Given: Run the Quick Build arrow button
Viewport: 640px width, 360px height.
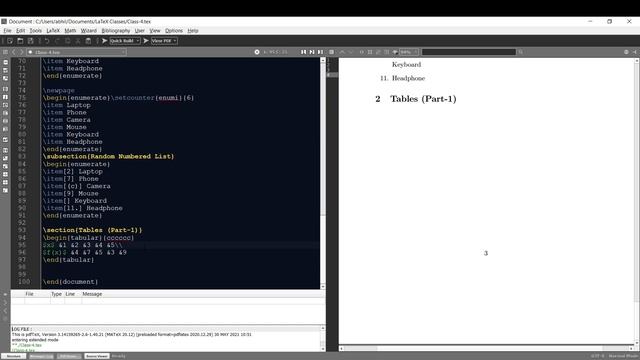Looking at the screenshot, I should point(104,41).
